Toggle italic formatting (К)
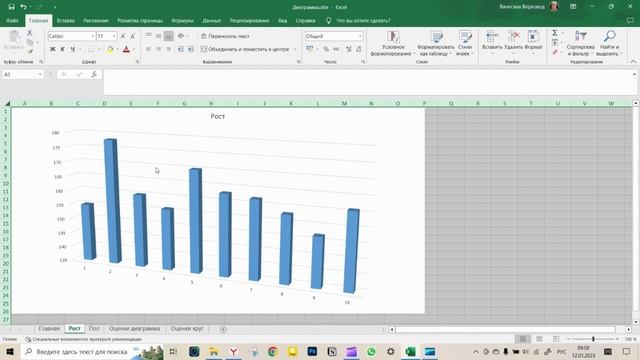 pyautogui.click(x=62, y=49)
